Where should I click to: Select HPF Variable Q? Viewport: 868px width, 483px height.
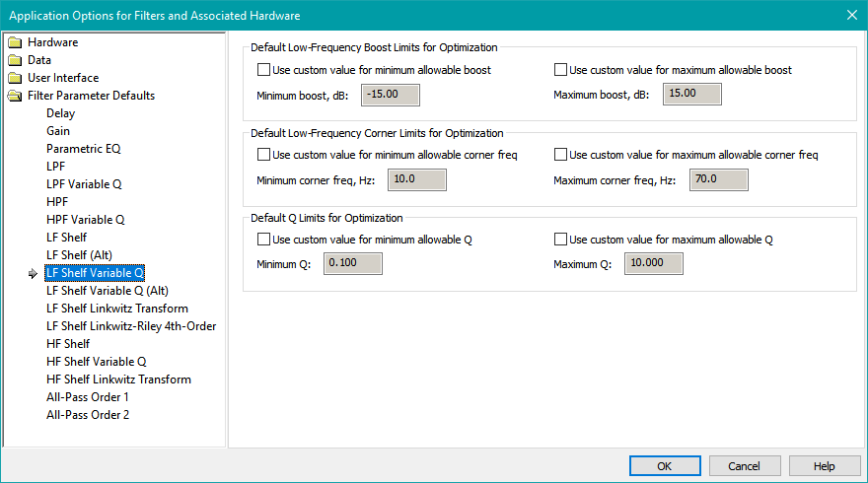click(x=85, y=220)
